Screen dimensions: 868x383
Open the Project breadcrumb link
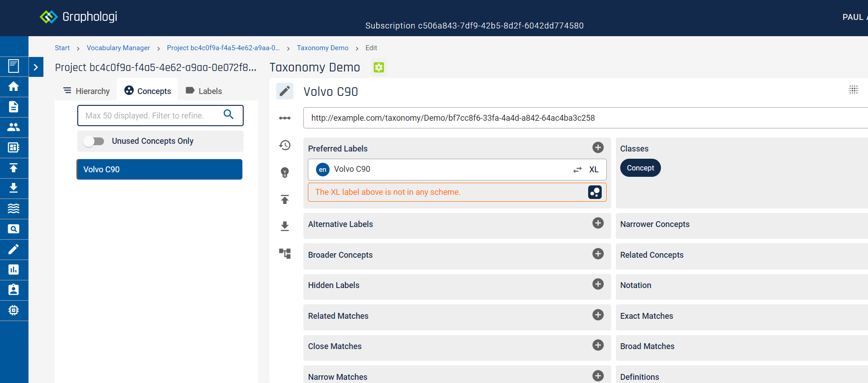223,48
